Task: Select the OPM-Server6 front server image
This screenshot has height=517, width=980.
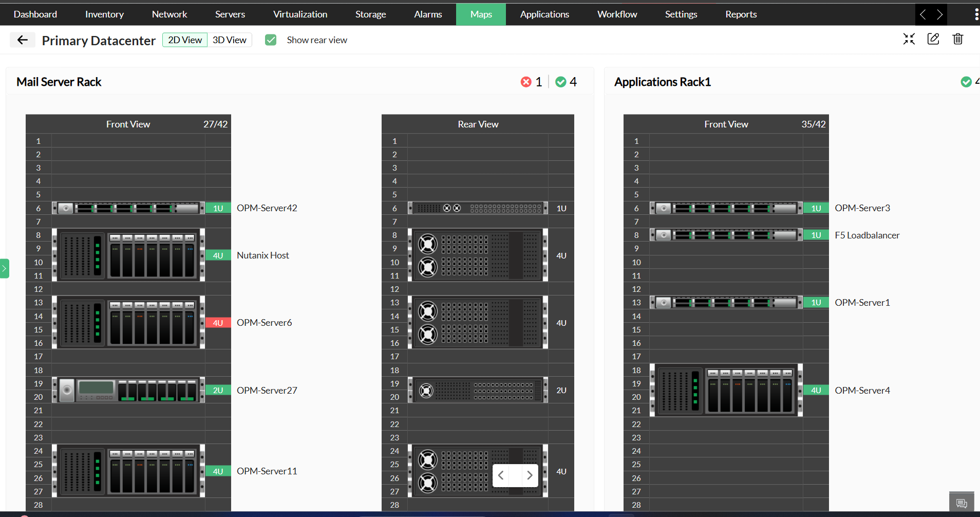Action: [128, 322]
